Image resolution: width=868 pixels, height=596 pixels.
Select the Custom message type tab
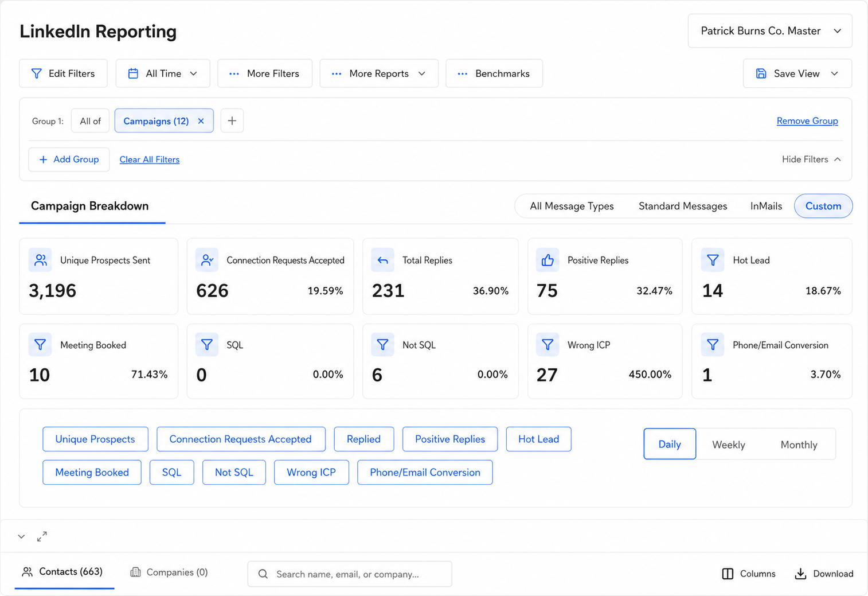click(x=823, y=206)
